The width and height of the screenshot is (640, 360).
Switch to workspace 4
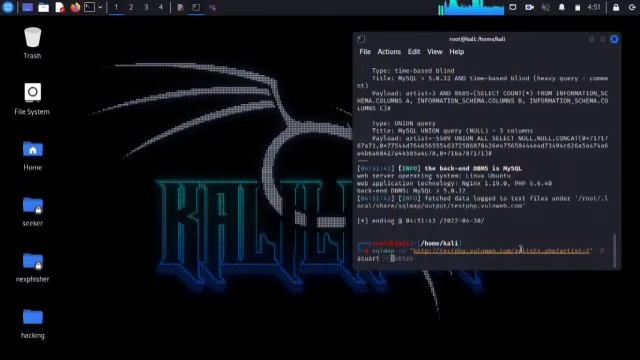click(161, 7)
